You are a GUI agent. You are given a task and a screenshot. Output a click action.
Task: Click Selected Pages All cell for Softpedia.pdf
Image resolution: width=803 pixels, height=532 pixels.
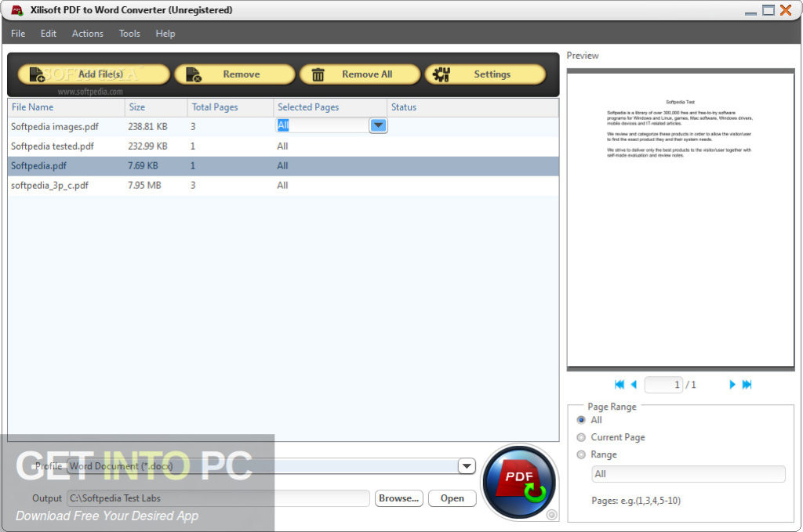pyautogui.click(x=282, y=166)
